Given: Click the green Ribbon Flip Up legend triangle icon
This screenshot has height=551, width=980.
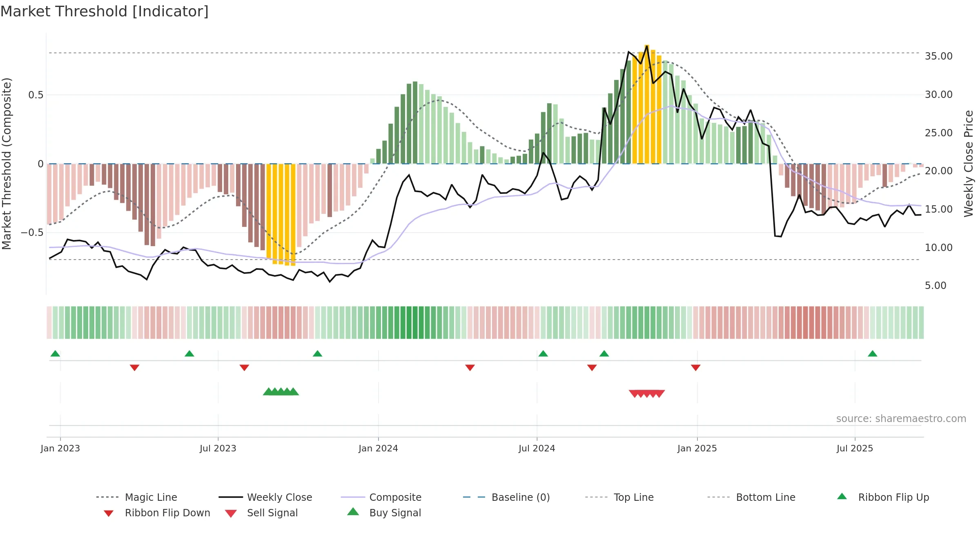Looking at the screenshot, I should click(842, 496).
